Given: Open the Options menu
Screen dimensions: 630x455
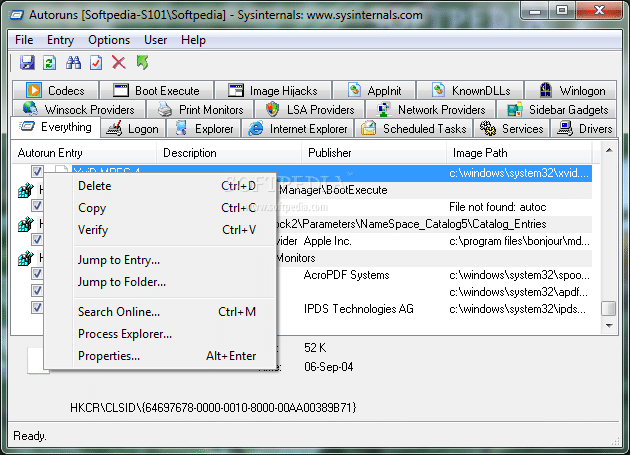Looking at the screenshot, I should pos(109,40).
